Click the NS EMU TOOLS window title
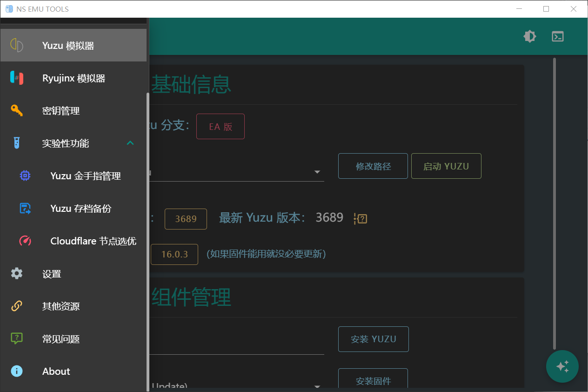588x392 pixels. pos(43,9)
